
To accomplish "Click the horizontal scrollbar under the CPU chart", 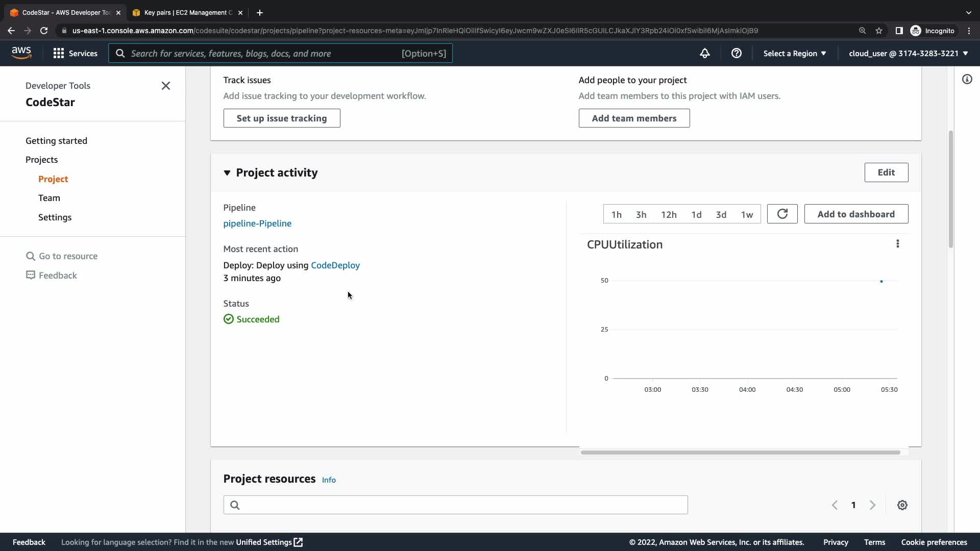I will (740, 453).
